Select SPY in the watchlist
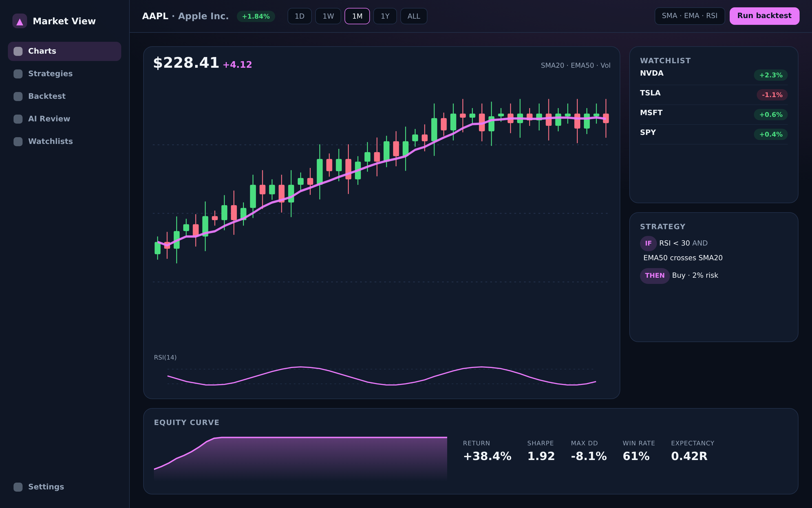Viewport: 812px width, 508px height. click(714, 134)
